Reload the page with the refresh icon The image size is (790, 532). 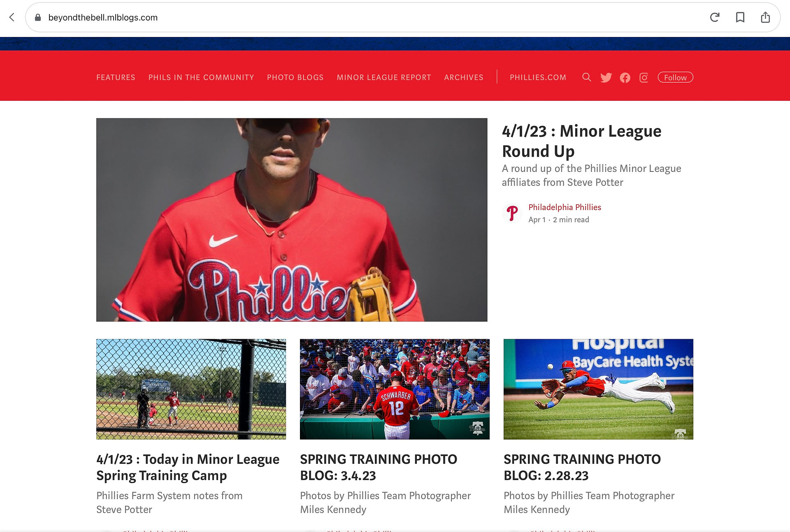pos(715,17)
